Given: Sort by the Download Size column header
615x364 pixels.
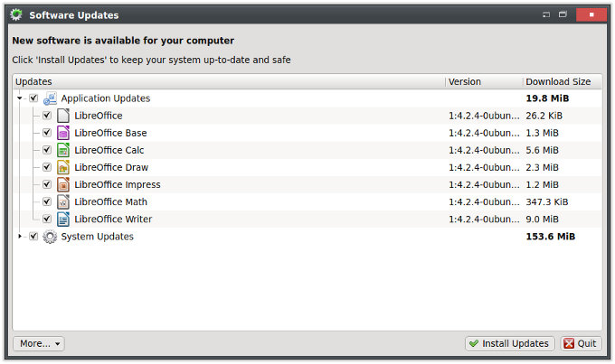Looking at the screenshot, I should [559, 81].
